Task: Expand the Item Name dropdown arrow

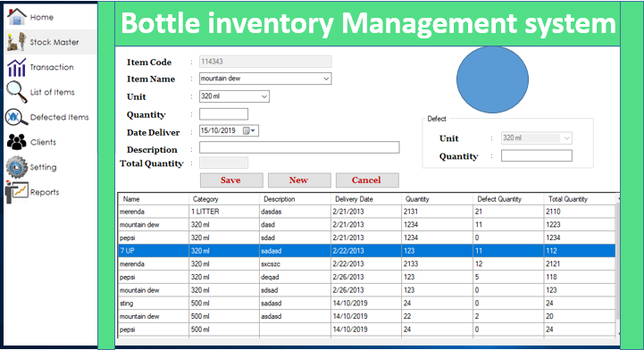Action: click(x=326, y=79)
